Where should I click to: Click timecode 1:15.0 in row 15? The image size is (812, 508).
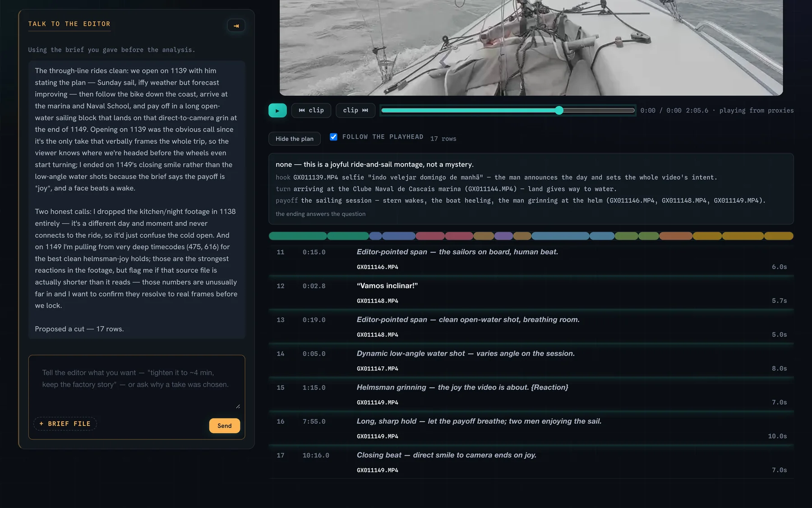(x=314, y=388)
